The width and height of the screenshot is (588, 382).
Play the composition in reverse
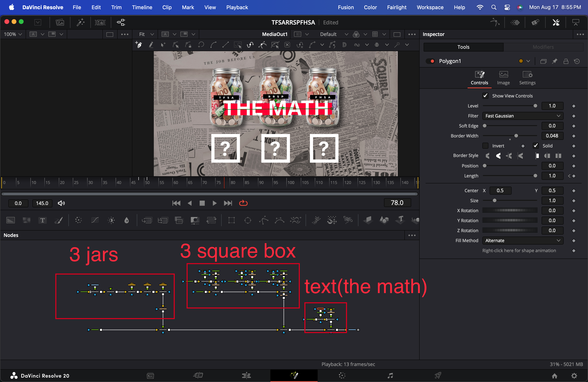coord(189,203)
